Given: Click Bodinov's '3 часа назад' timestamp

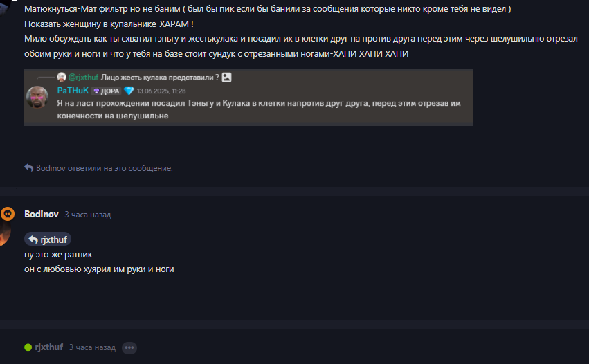Looking at the screenshot, I should click(87, 215).
